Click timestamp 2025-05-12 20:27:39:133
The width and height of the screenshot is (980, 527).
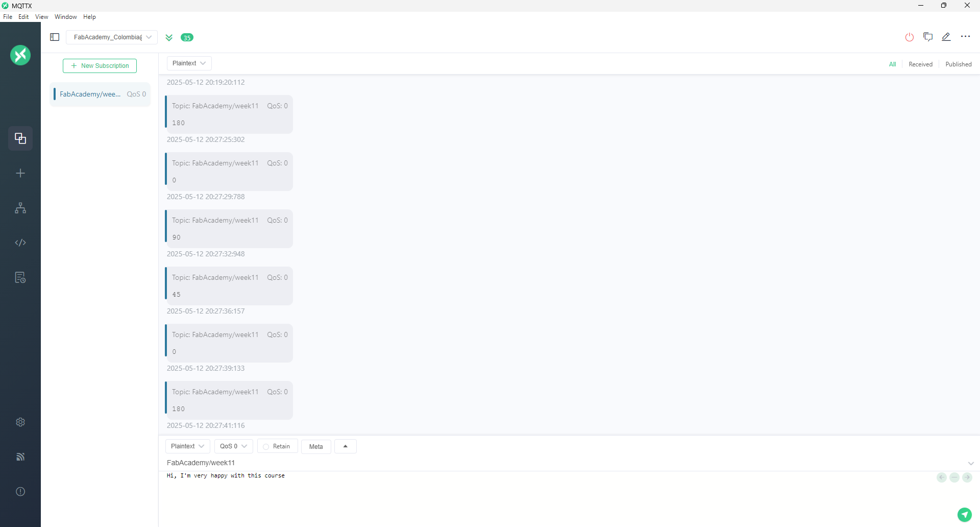click(x=206, y=368)
